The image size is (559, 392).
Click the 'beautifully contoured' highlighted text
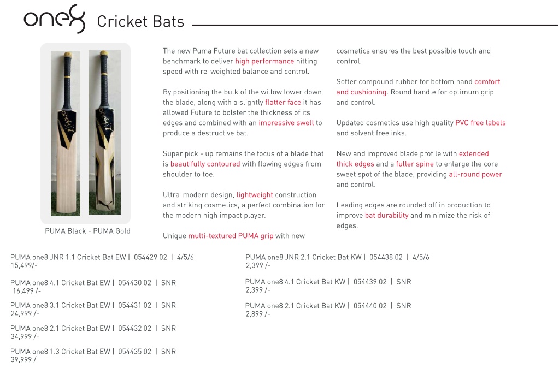click(x=205, y=164)
